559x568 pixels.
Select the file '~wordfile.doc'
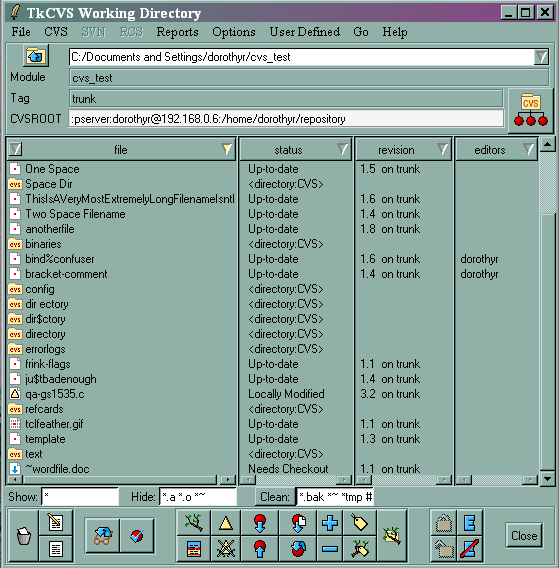57,469
